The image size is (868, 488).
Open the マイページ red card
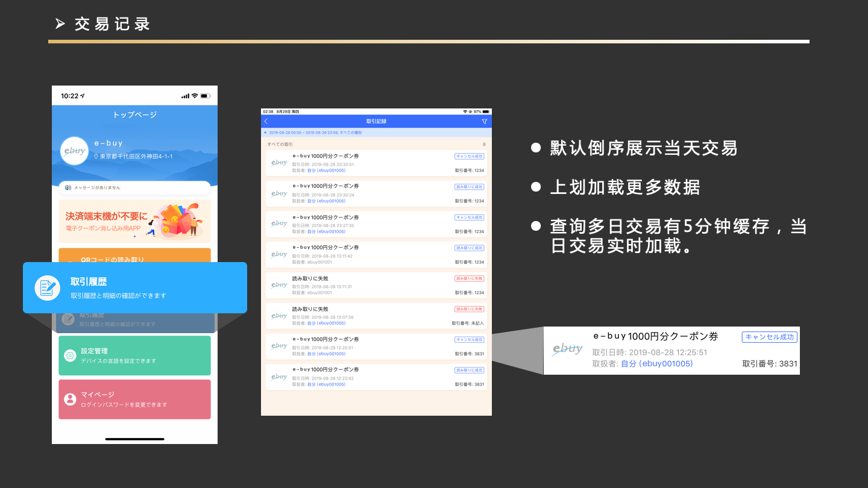point(135,399)
